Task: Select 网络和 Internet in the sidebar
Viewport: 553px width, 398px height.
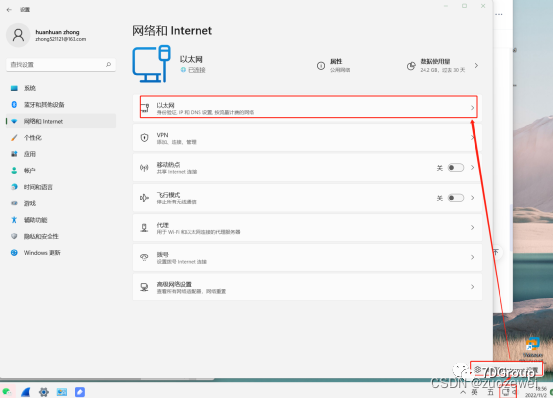Action: pos(61,121)
